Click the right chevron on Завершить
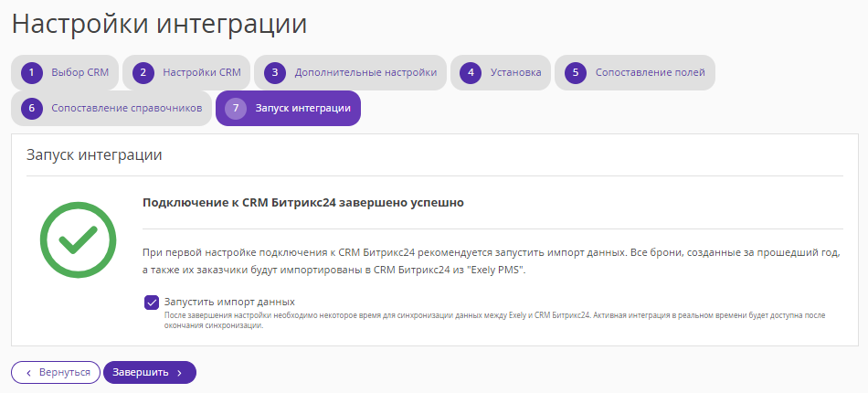Image resolution: width=868 pixels, height=393 pixels. click(179, 373)
